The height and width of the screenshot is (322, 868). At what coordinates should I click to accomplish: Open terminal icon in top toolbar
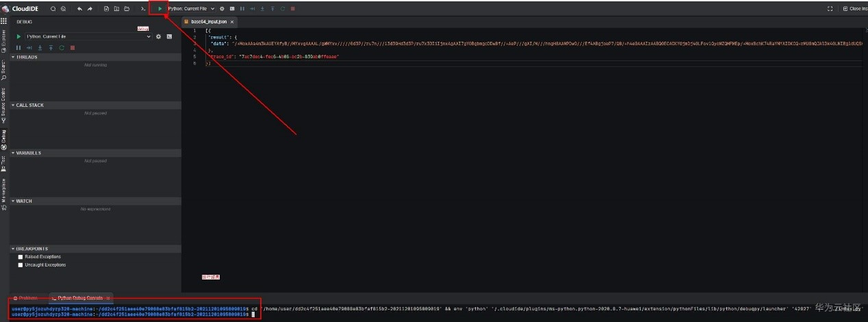pyautogui.click(x=143, y=9)
